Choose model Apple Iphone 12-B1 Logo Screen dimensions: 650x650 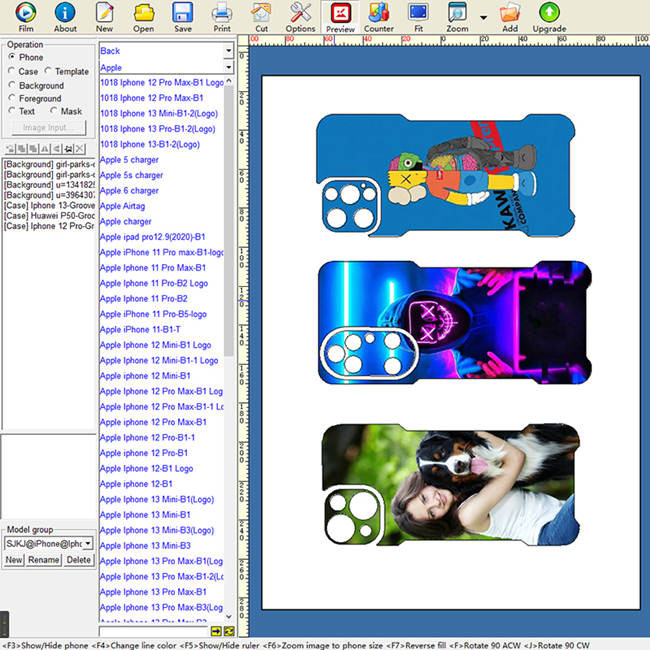click(x=146, y=468)
